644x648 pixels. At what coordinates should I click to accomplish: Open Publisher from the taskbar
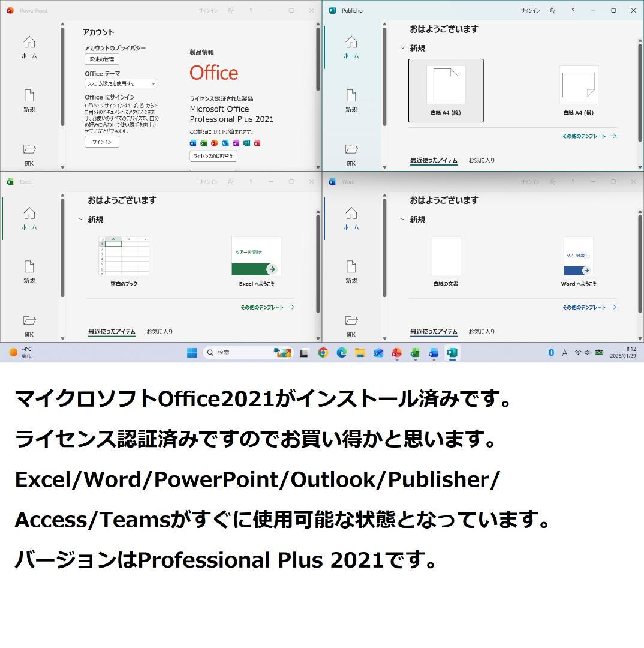451,353
